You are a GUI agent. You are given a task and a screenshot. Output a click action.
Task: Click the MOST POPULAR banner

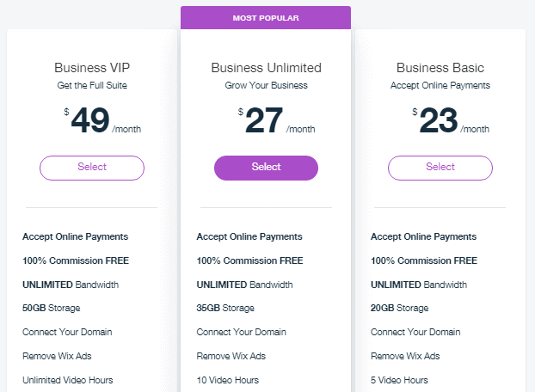click(x=266, y=18)
